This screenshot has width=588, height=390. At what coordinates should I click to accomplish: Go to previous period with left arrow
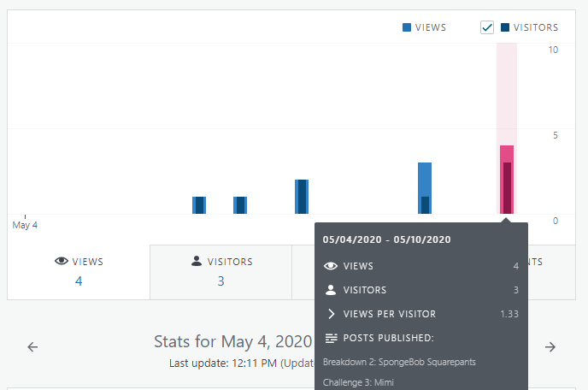point(32,346)
